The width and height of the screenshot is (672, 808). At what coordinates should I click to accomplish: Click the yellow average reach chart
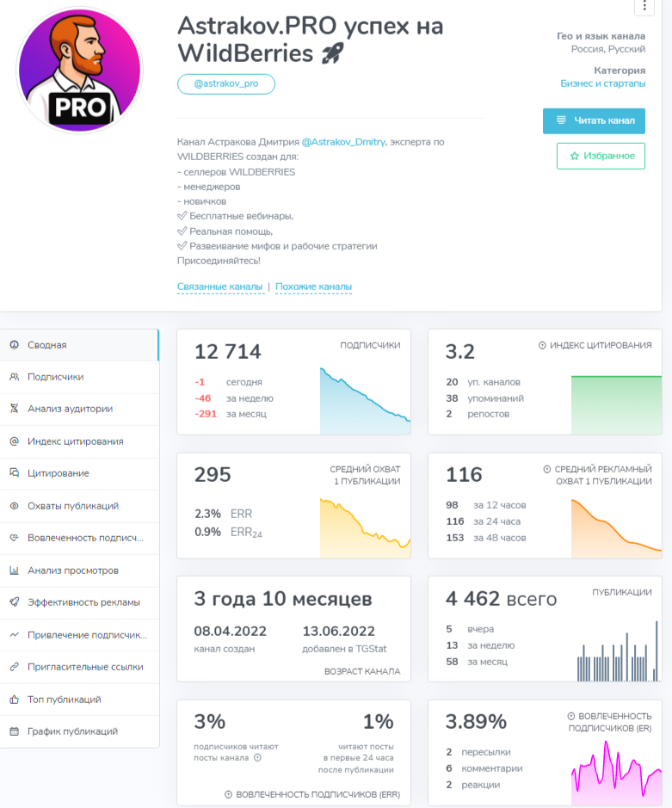click(x=365, y=528)
